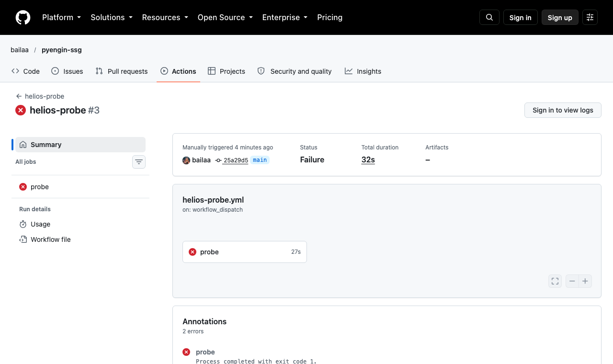Viewport: 613px width, 364px height.
Task: Expand the Resources dropdown menu
Action: click(x=165, y=17)
